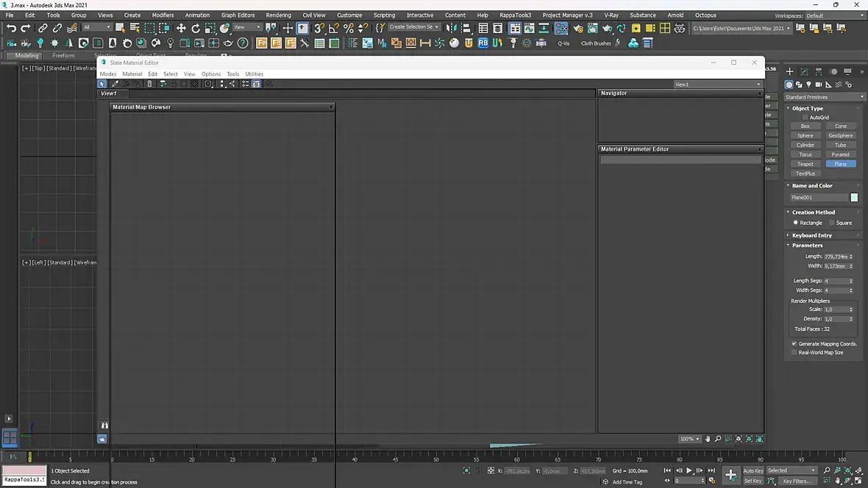This screenshot has height=488, width=868.
Task: Click the Teapot primitive button
Action: coord(805,164)
